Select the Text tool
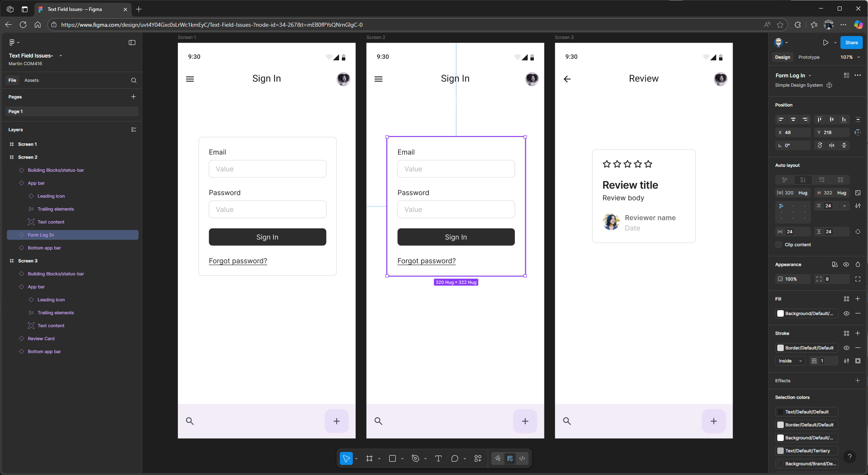 (x=438, y=458)
